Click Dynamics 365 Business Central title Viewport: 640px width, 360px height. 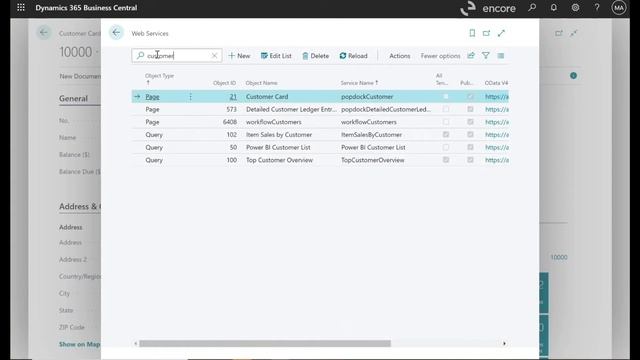click(86, 8)
